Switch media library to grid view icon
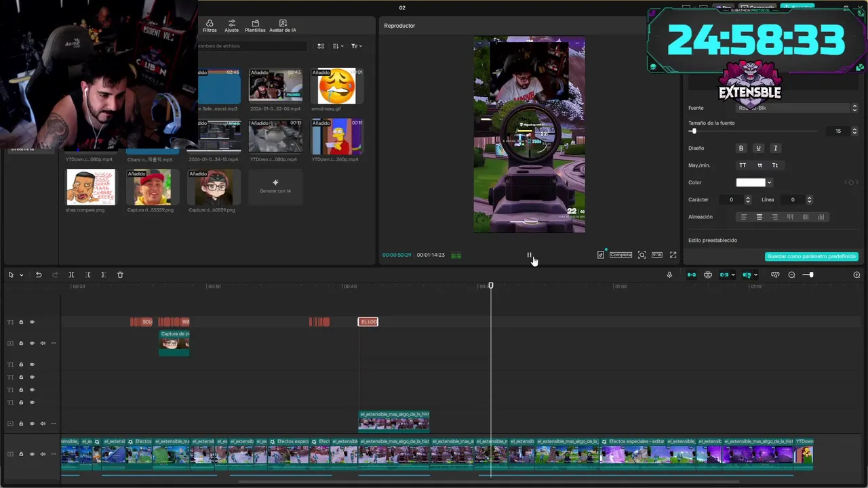 pyautogui.click(x=321, y=46)
